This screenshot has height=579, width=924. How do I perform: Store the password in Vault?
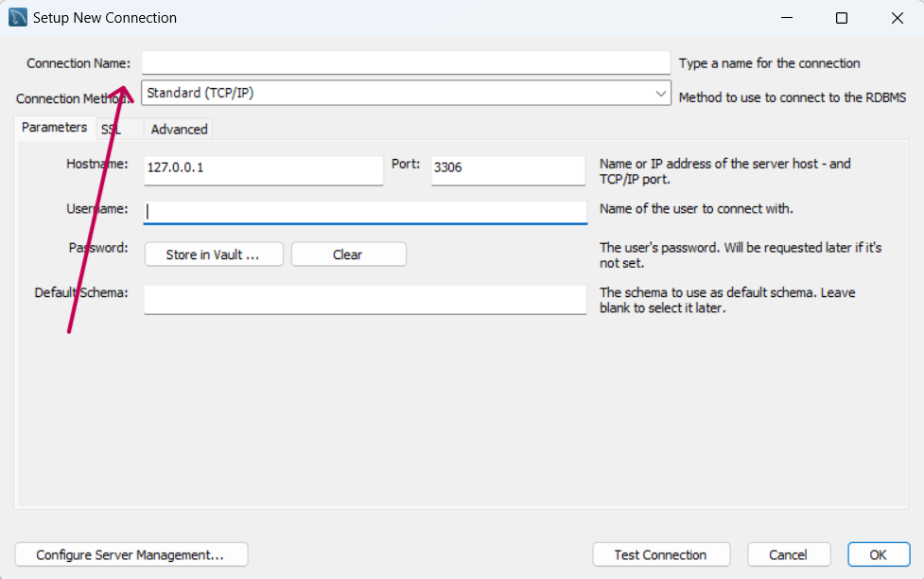pyautogui.click(x=214, y=254)
